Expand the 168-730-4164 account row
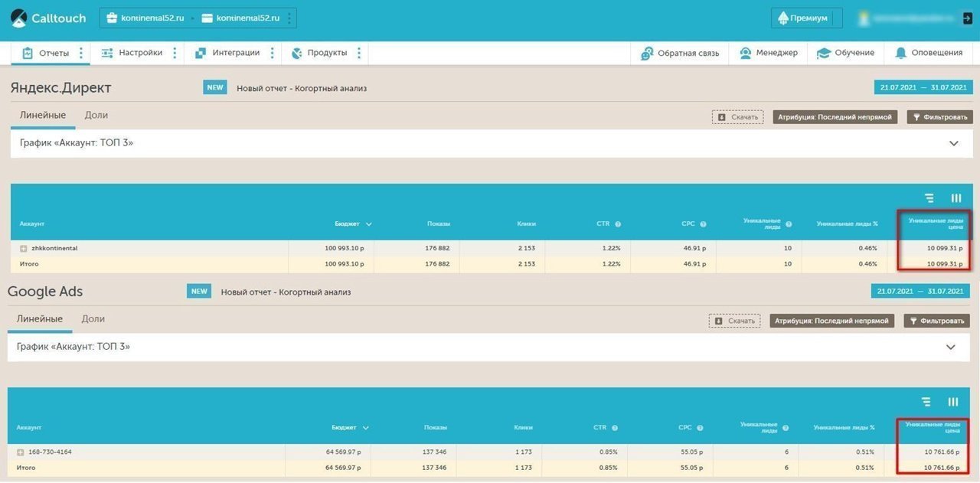The height and width of the screenshot is (483, 980). [21, 452]
